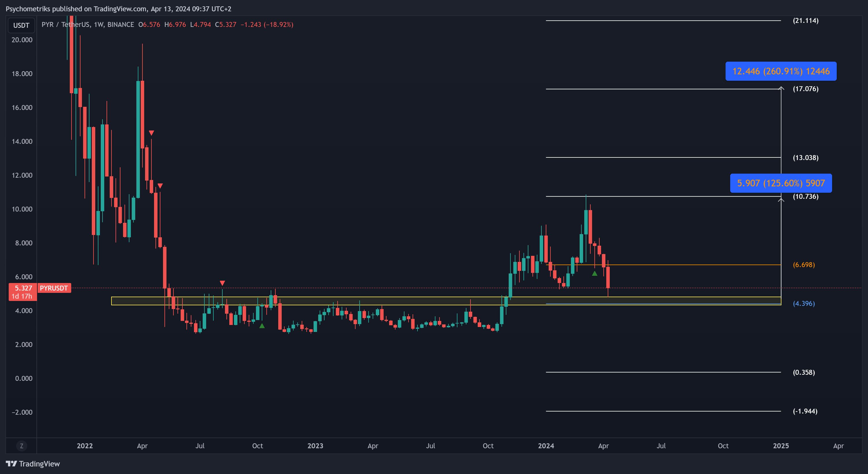Click the 0.000 price axis label

[23, 378]
